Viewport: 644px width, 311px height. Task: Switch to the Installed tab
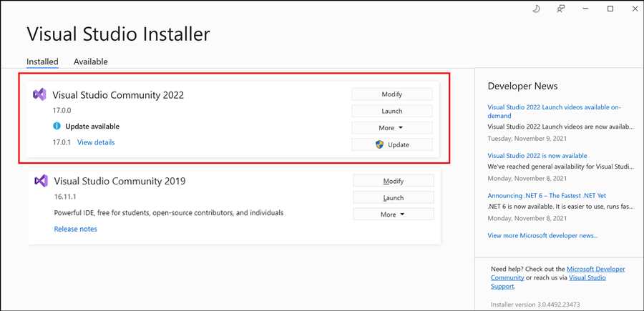(42, 61)
